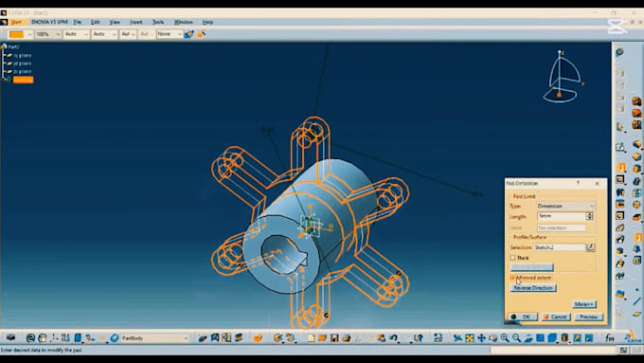Click the More>> button
644x363 pixels.
tap(584, 304)
